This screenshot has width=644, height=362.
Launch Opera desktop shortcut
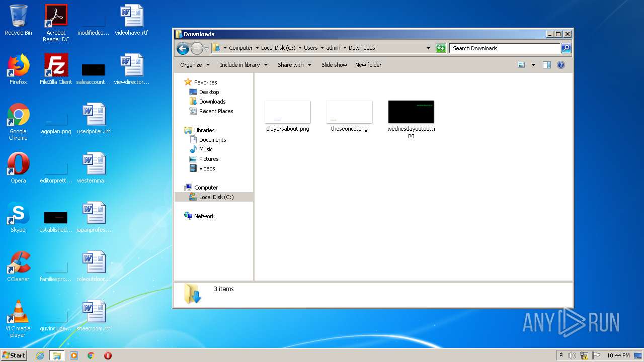[x=18, y=168]
